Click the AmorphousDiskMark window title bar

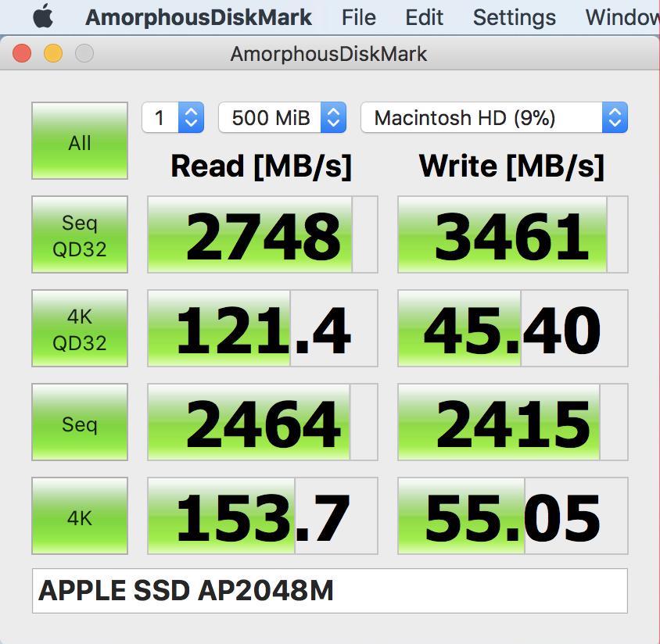tap(330, 53)
